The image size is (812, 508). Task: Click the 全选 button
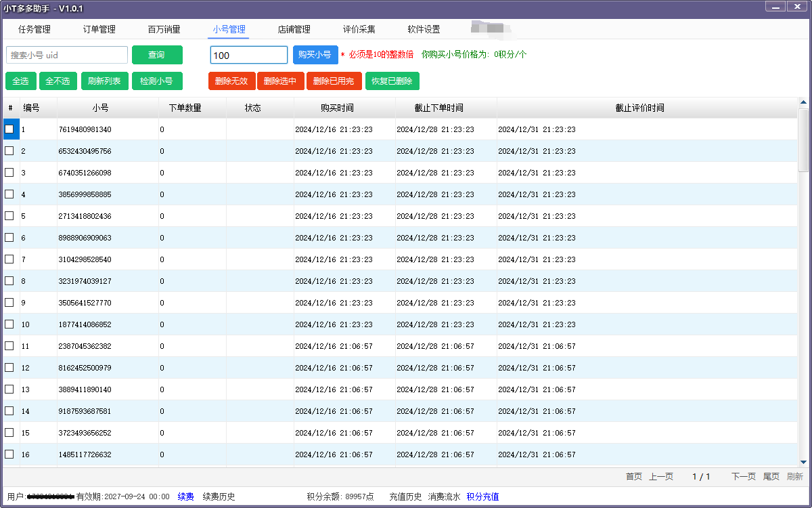(21, 81)
